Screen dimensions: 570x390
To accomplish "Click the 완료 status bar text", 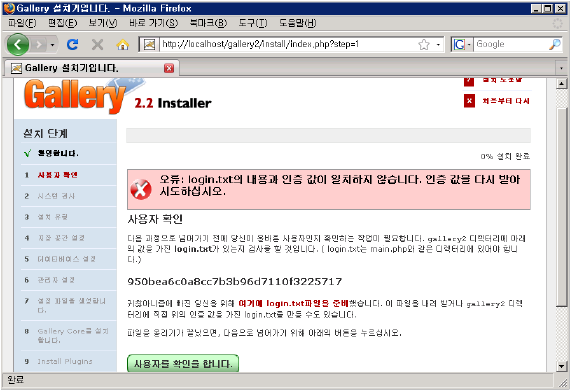I will [15, 380].
